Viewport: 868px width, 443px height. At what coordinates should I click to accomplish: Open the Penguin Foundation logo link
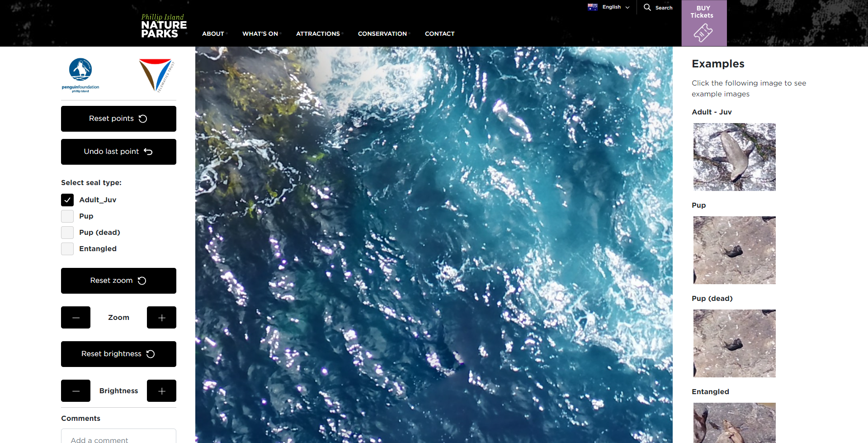(80, 75)
